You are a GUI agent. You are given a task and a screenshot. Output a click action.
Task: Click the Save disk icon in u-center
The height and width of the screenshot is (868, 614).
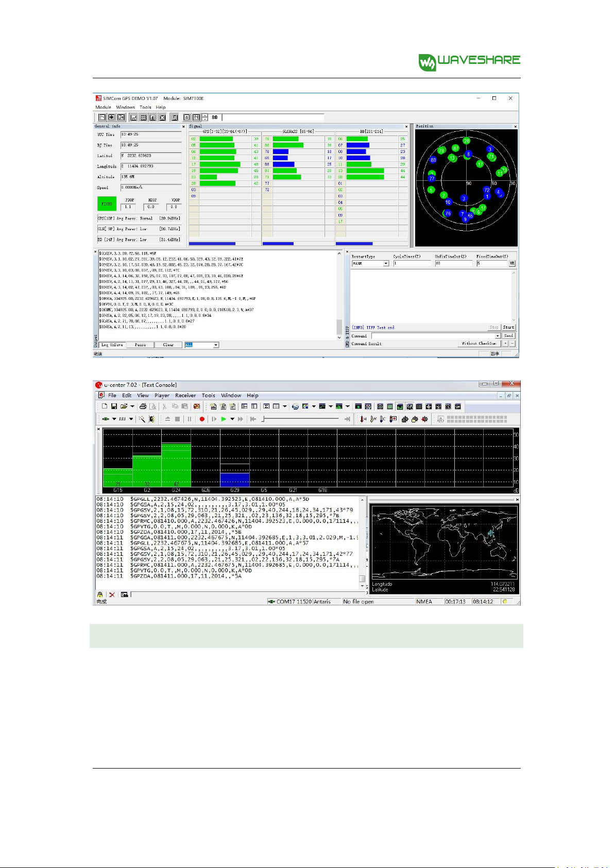click(x=114, y=406)
